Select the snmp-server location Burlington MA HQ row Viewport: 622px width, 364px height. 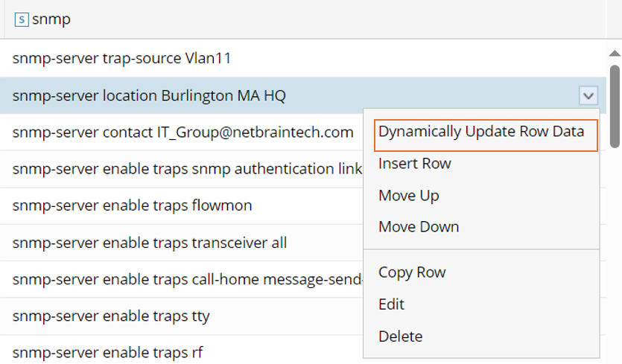tap(149, 96)
